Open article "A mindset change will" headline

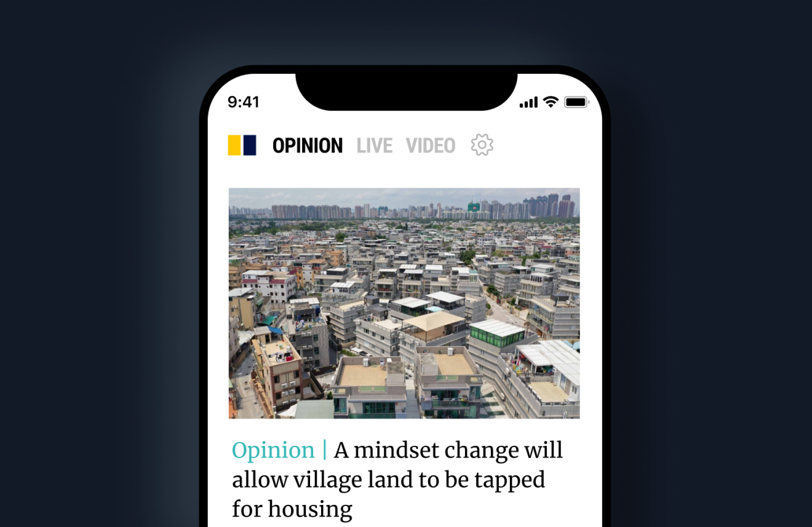coord(448,450)
